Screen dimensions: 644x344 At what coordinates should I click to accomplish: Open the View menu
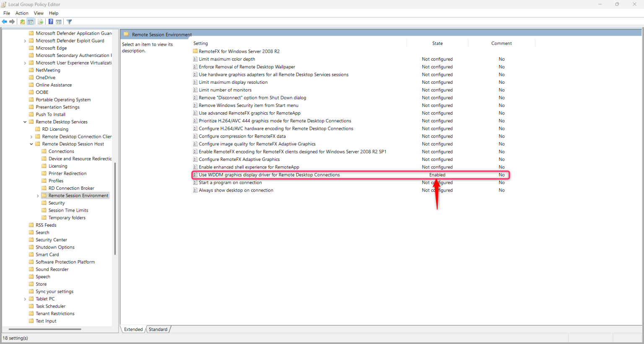pos(39,13)
